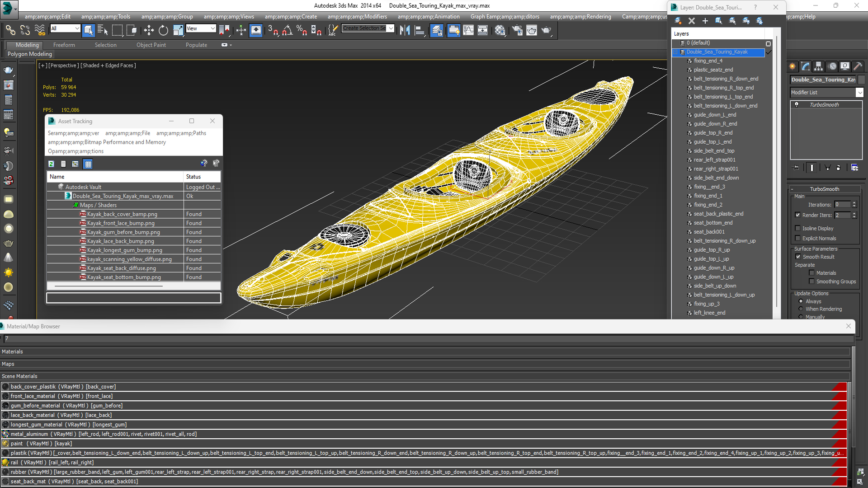Select the Move tool in toolbar
The height and width of the screenshot is (488, 868).
coord(149,30)
